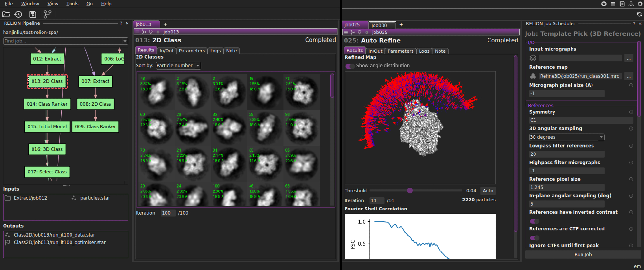This screenshot has height=270, width=644.
Task: Expand the Find job combo box
Action: point(125,41)
